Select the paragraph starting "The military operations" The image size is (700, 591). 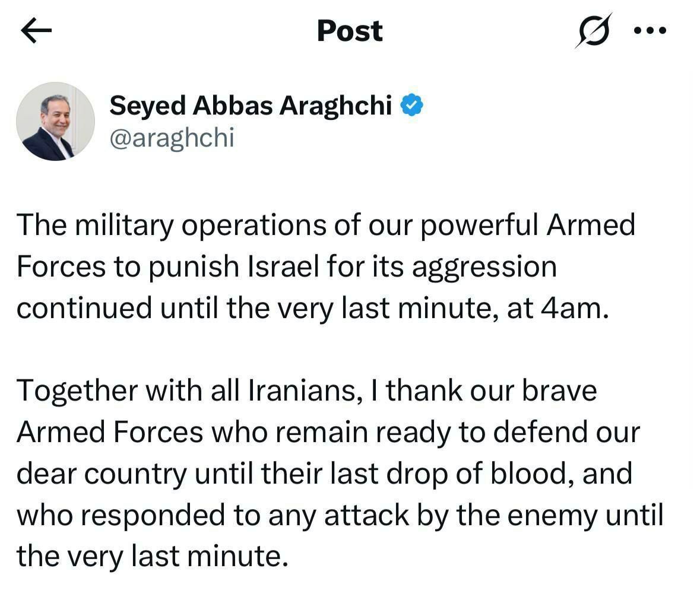pyautogui.click(x=325, y=267)
